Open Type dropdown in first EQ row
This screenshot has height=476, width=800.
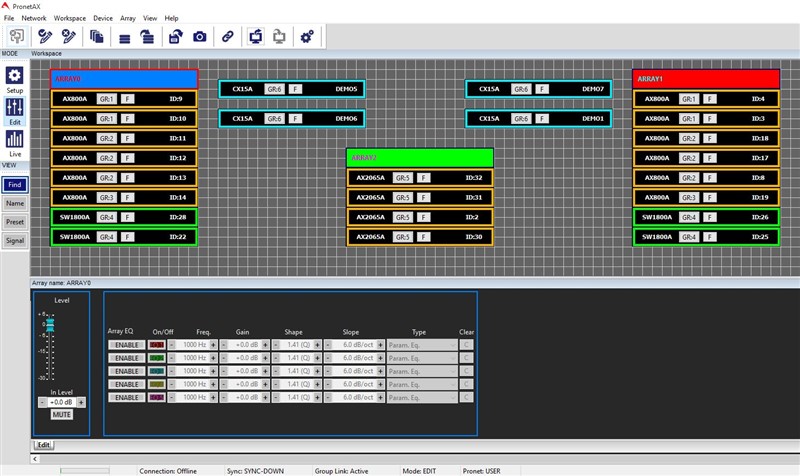tap(422, 345)
